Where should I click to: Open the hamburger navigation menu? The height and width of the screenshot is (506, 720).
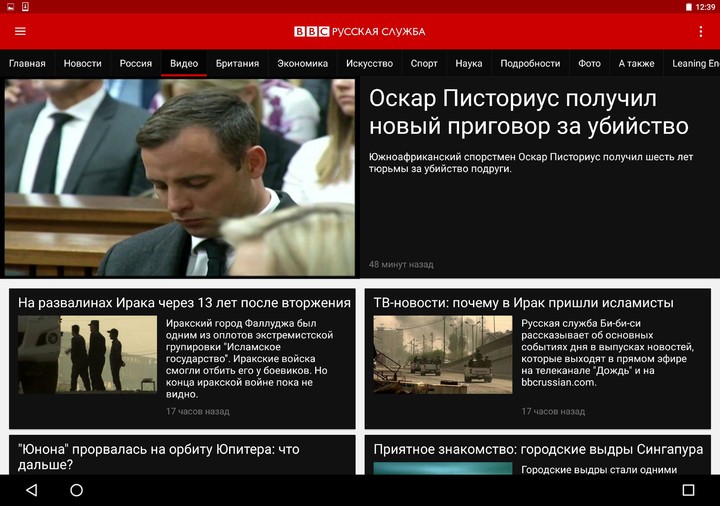(x=20, y=31)
